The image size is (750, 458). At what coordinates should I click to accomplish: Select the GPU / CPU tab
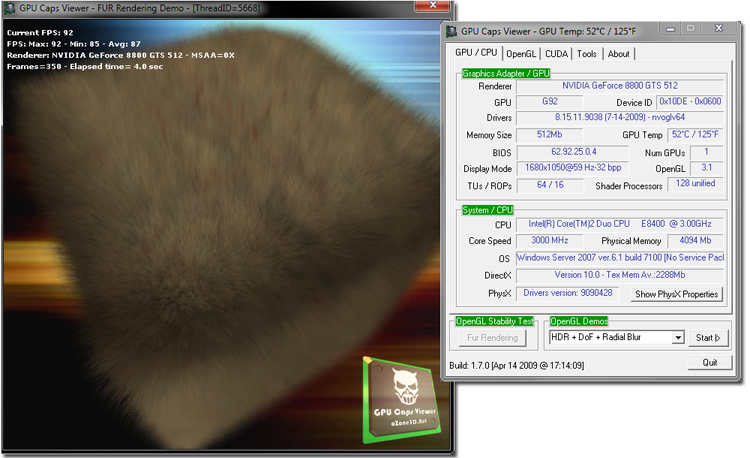click(x=476, y=53)
